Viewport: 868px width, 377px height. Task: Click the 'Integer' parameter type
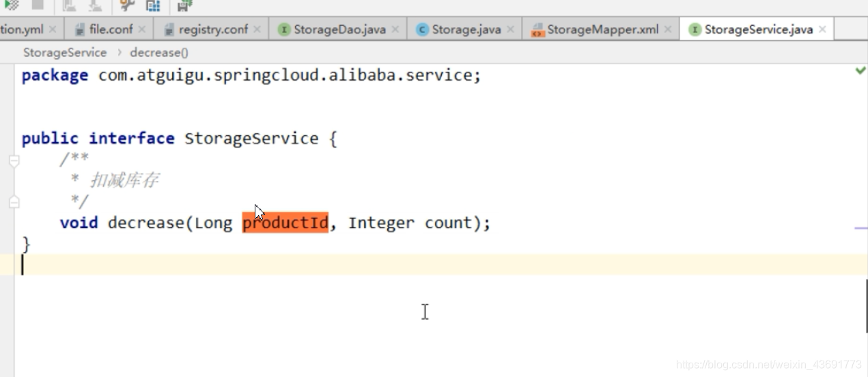point(381,223)
